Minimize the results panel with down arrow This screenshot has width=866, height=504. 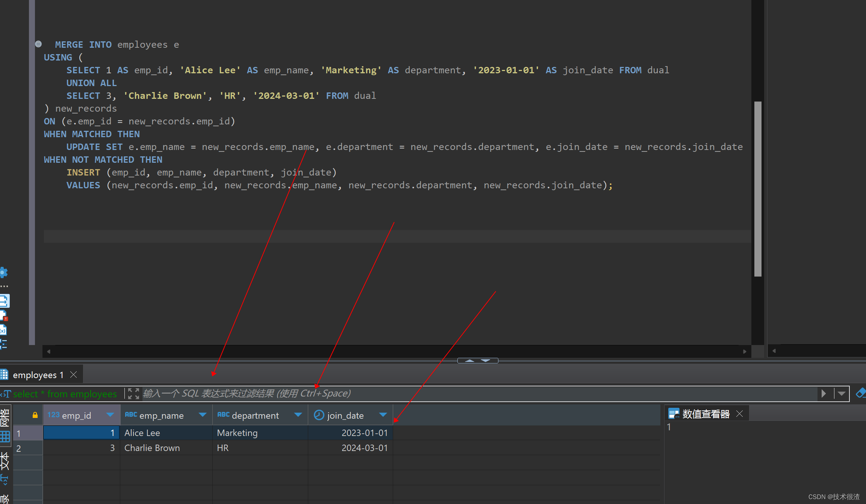coord(486,360)
